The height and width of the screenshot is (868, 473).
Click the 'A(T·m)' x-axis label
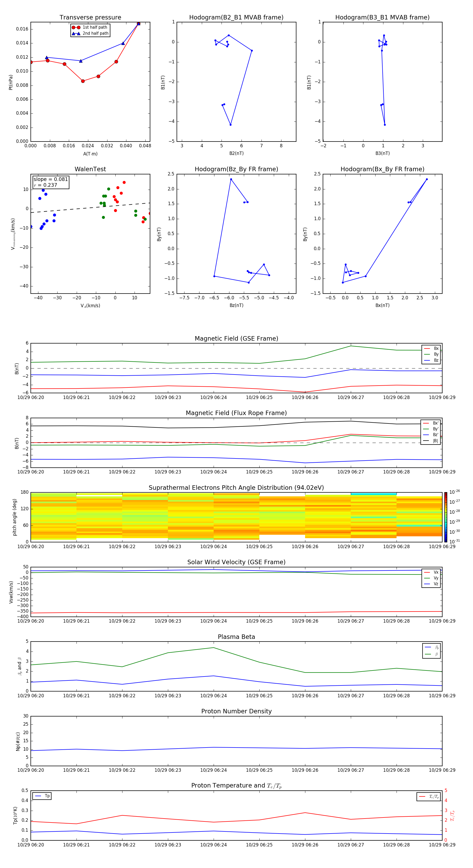coord(90,154)
